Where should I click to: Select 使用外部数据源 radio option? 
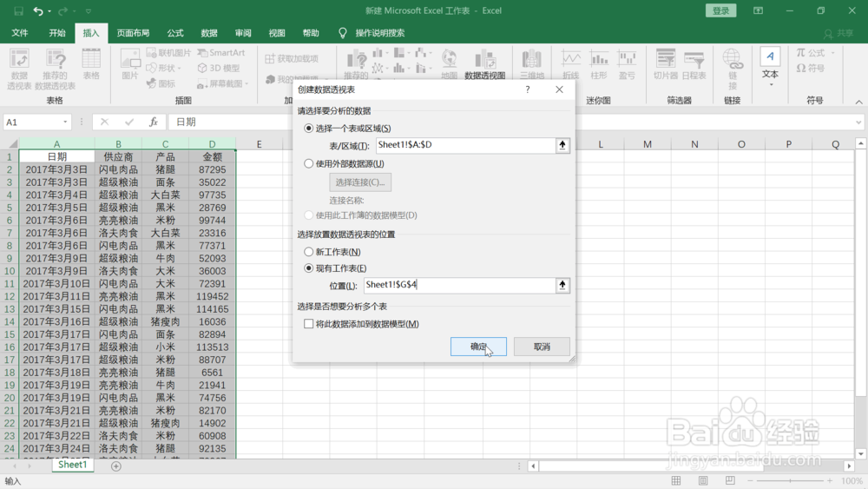pos(308,163)
